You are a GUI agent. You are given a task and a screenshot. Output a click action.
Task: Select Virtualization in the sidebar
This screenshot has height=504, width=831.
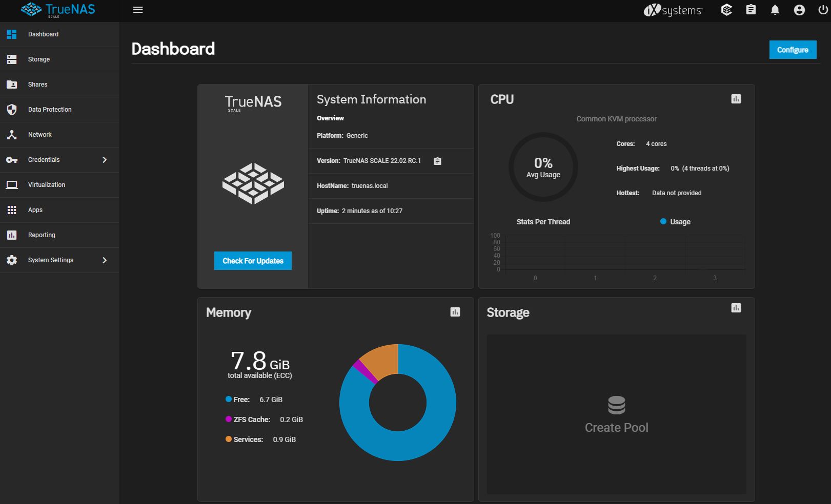[59, 185]
